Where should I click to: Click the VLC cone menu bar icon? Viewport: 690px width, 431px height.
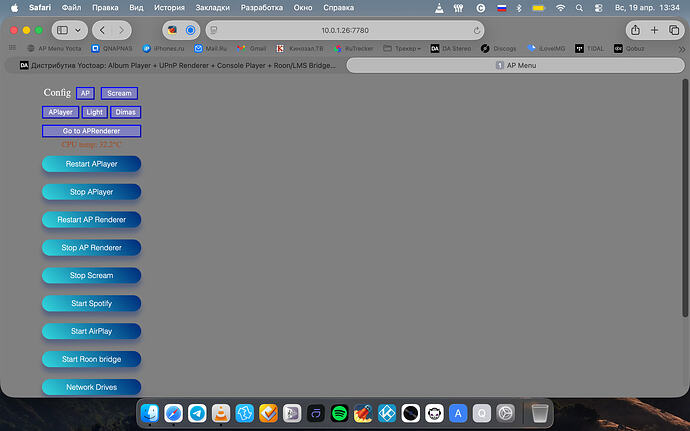pyautogui.click(x=439, y=8)
